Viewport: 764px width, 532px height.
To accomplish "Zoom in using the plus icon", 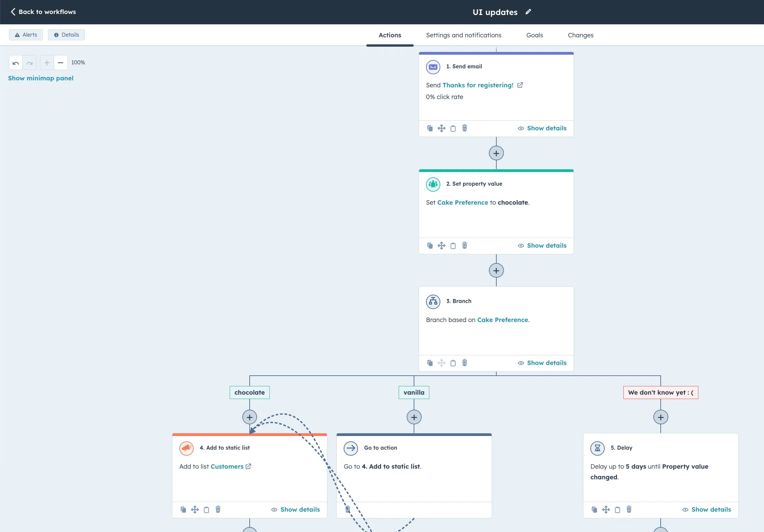I will (47, 62).
